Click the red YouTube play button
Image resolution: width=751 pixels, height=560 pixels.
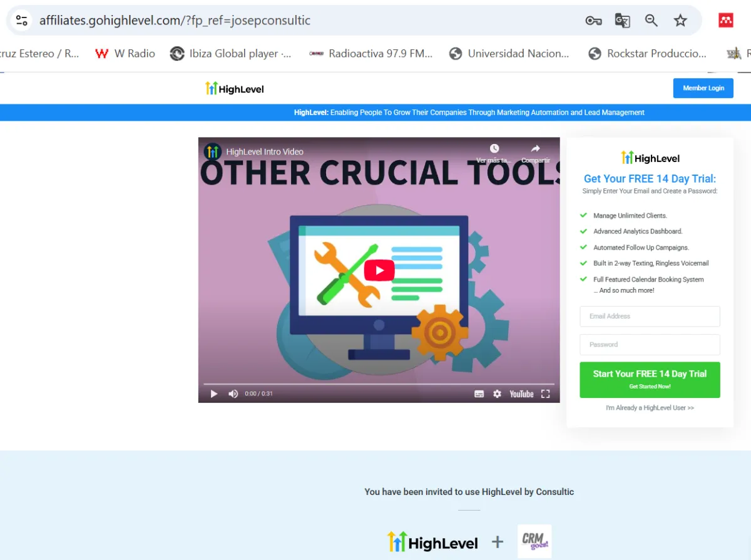click(x=379, y=270)
